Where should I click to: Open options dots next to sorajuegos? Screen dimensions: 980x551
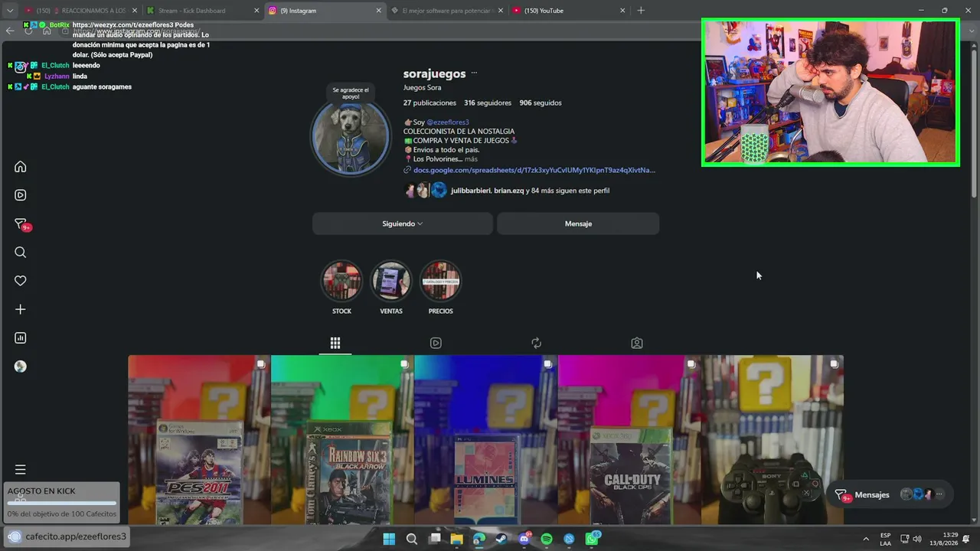[x=474, y=73]
